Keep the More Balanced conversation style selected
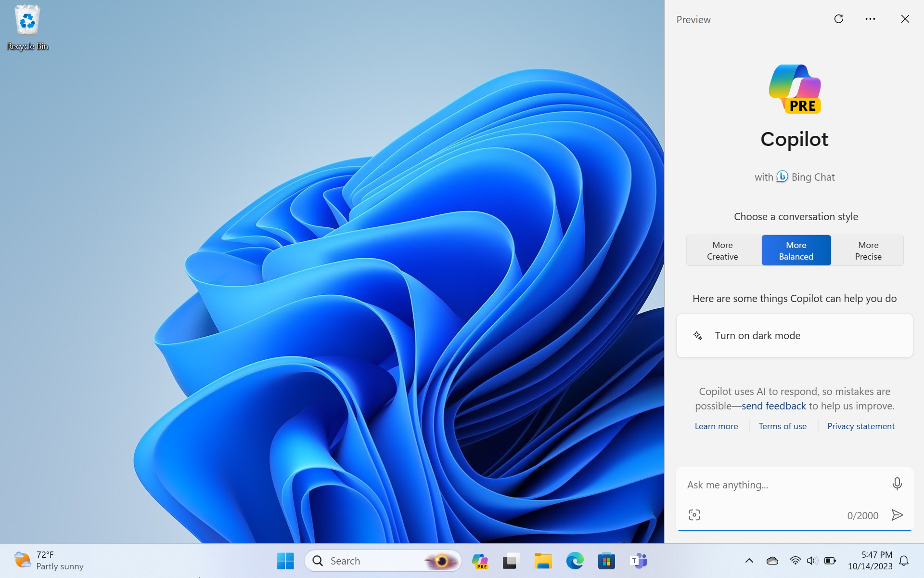924x578 pixels. pyautogui.click(x=796, y=250)
